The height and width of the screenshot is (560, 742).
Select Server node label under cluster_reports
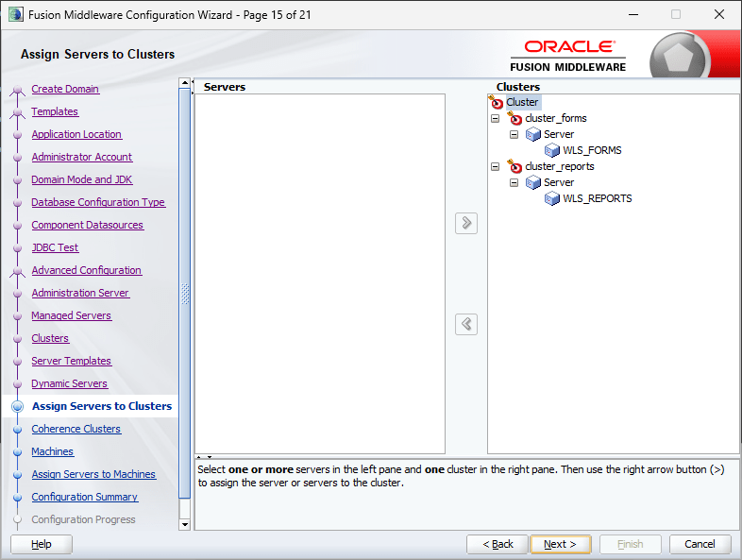point(559,182)
